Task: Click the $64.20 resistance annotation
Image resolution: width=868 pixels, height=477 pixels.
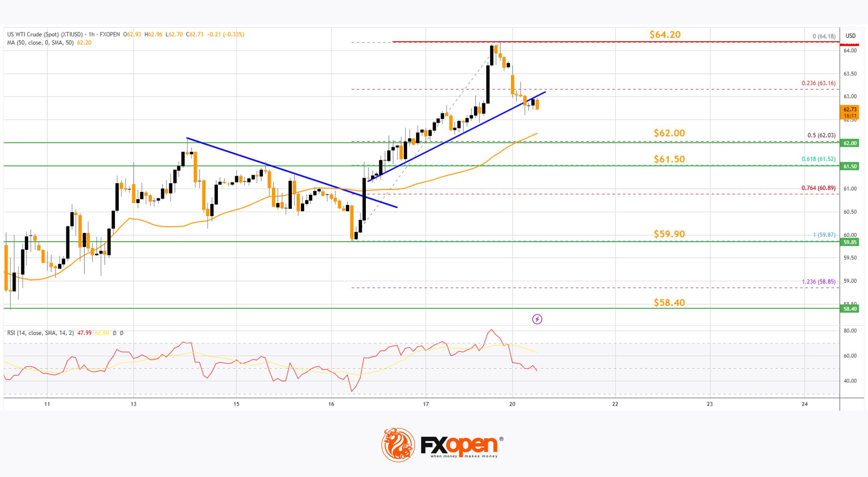Action: point(664,34)
